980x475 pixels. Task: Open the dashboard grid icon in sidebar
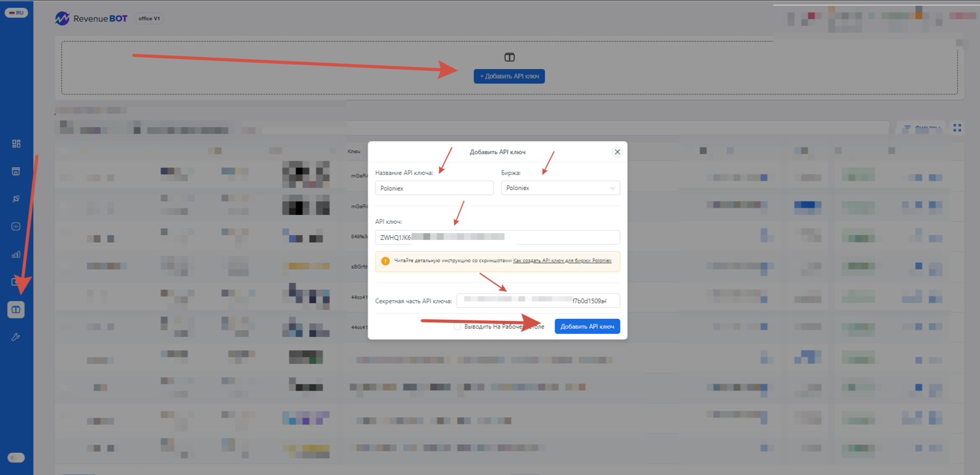coord(16,144)
